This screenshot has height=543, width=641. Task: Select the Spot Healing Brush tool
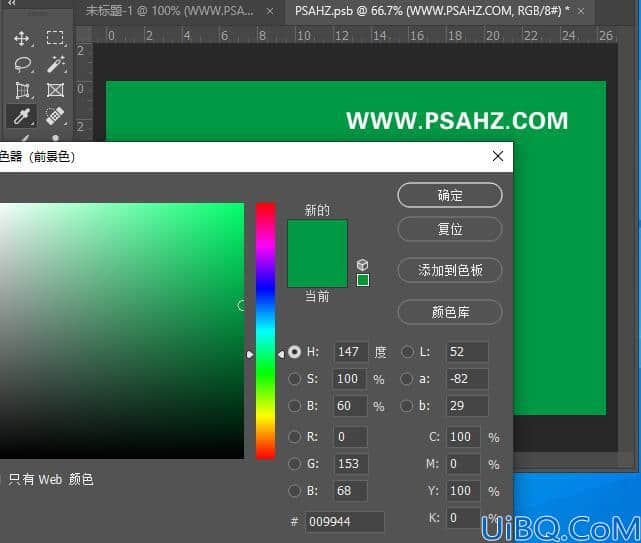tap(55, 116)
